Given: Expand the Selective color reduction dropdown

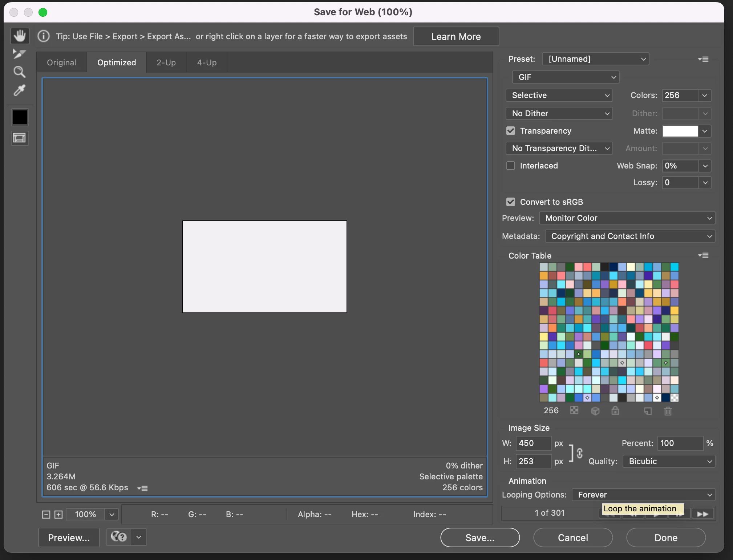Looking at the screenshot, I should (559, 95).
